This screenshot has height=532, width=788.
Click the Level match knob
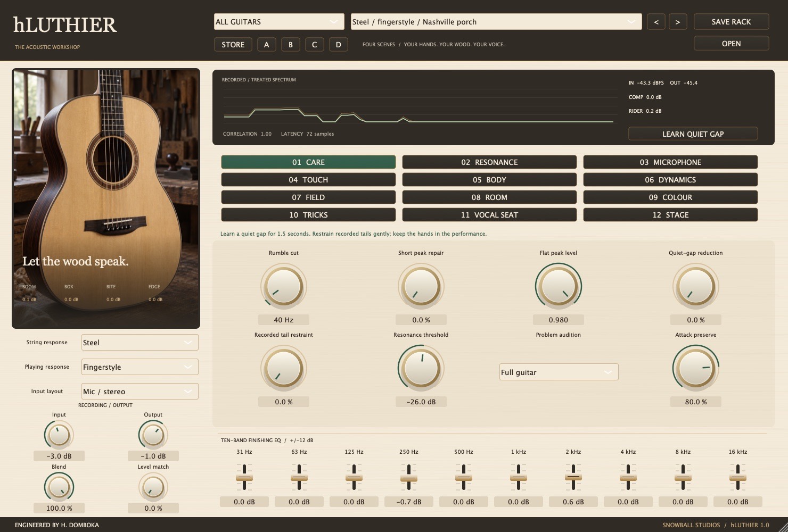[153, 487]
